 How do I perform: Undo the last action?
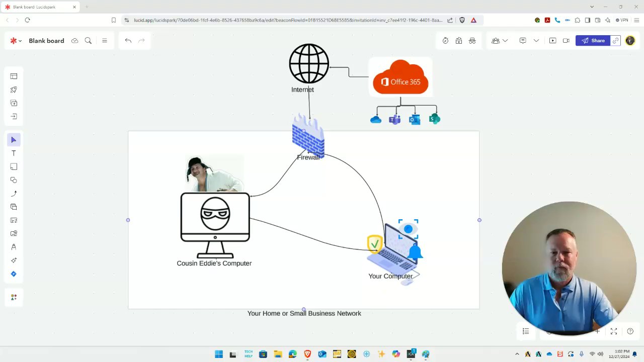[x=128, y=41]
